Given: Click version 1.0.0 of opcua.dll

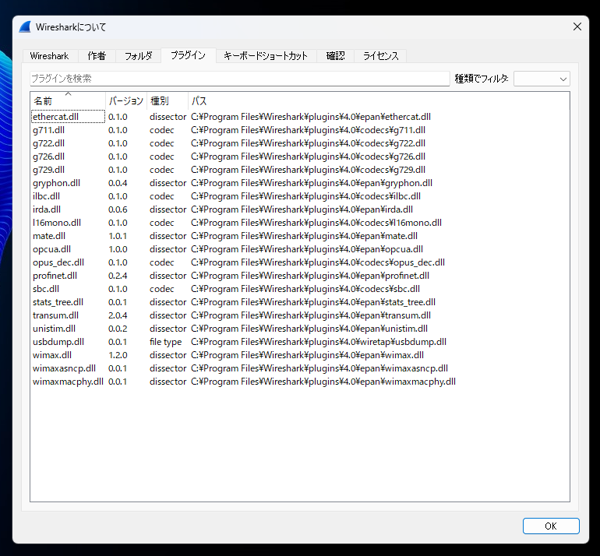Looking at the screenshot, I should tap(118, 249).
